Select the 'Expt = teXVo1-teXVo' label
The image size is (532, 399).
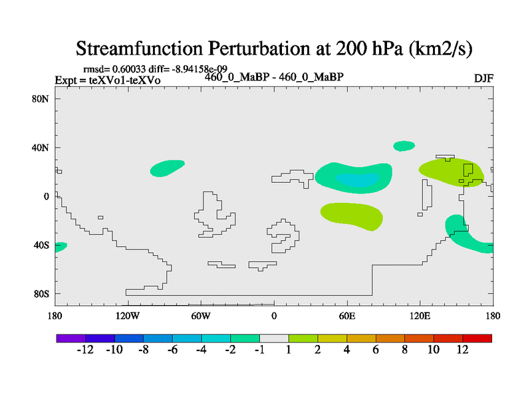pyautogui.click(x=107, y=80)
